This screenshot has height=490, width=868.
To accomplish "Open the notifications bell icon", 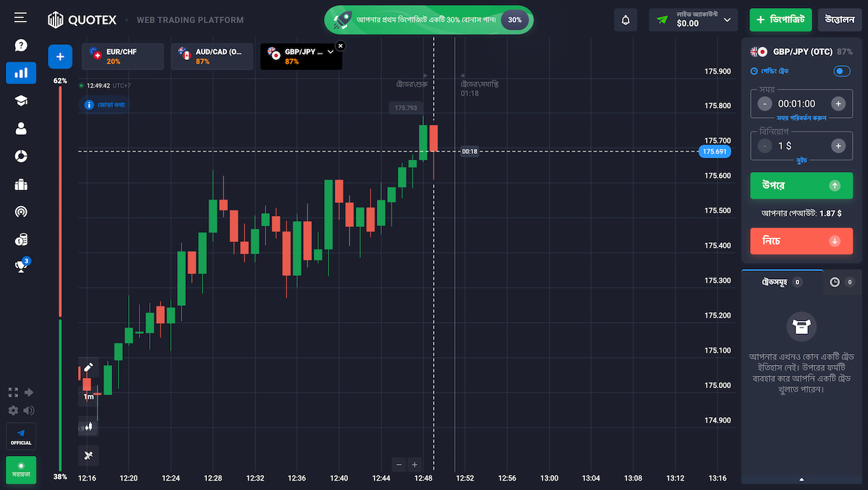I will point(625,20).
